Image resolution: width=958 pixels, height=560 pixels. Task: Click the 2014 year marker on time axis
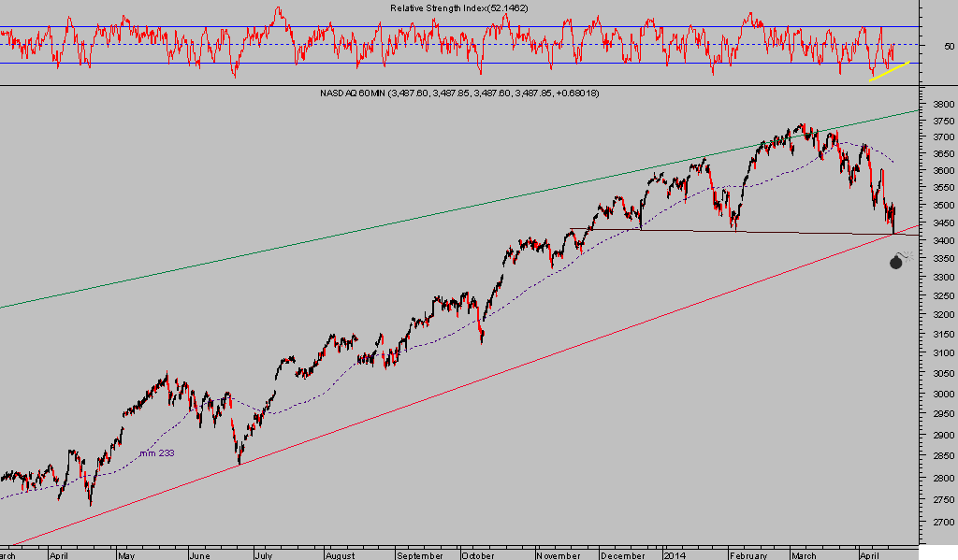pyautogui.click(x=675, y=553)
